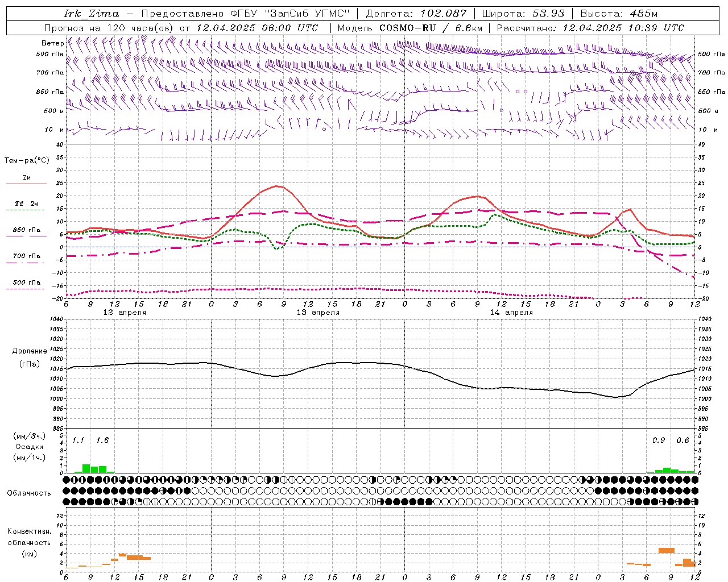Click the station name Irk_Zima in header

point(92,14)
